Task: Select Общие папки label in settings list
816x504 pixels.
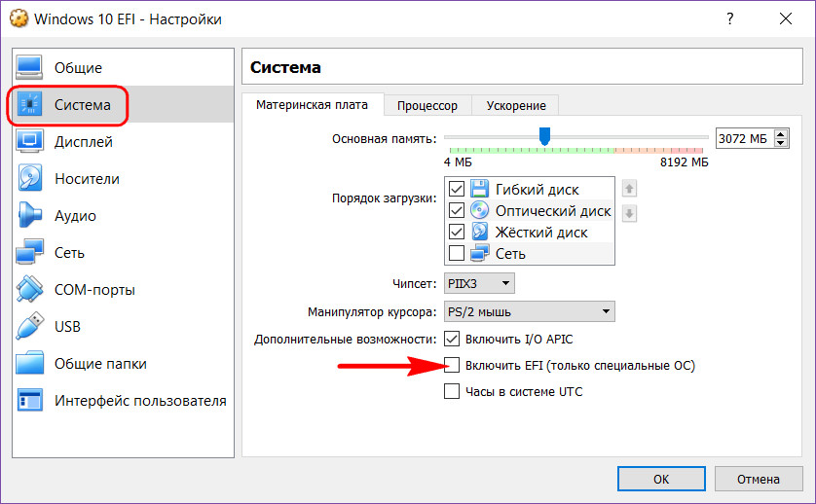Action: pyautogui.click(x=100, y=363)
